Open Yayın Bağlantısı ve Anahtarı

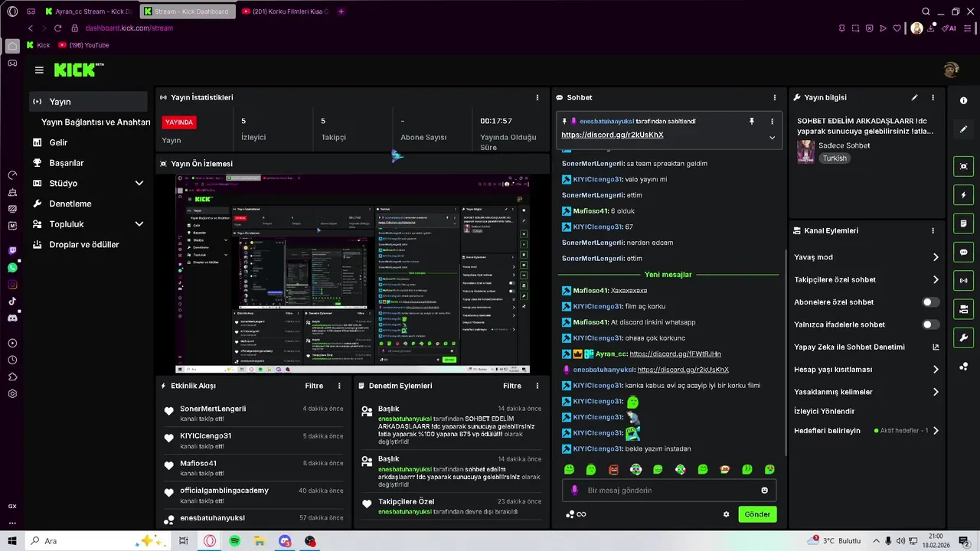point(96,122)
